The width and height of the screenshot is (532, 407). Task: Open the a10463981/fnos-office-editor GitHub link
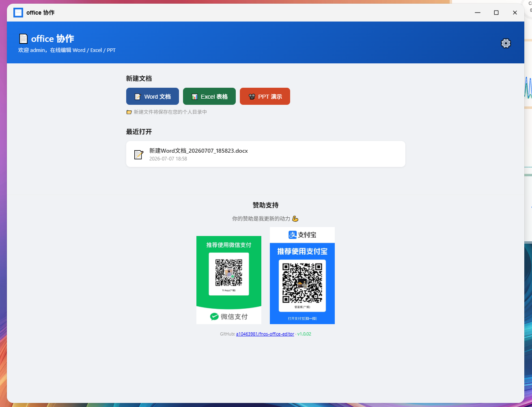tap(265, 334)
